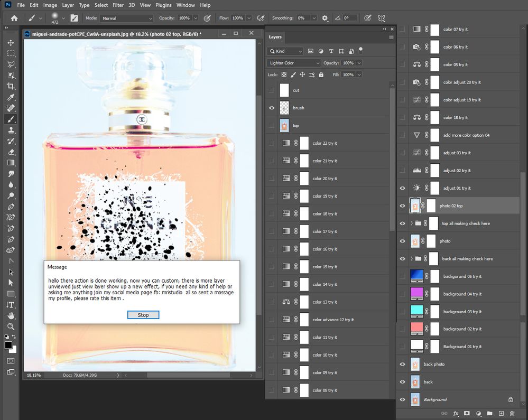528x420 pixels.
Task: Select the Horizontal Type tool
Action: [x=11, y=305]
